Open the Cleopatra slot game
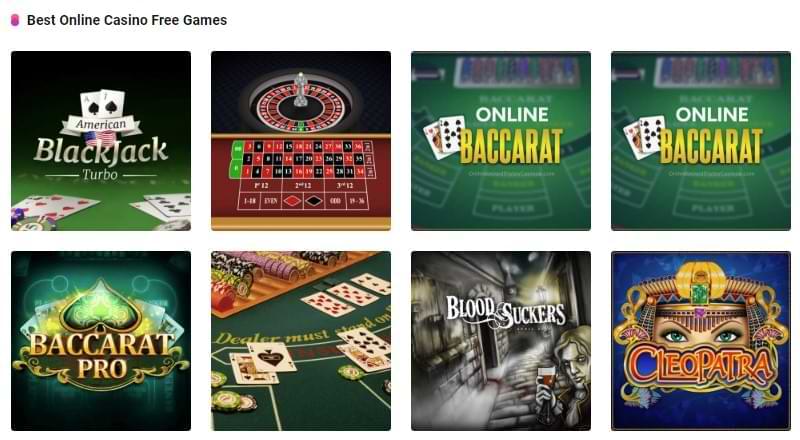The height and width of the screenshot is (440, 800). [x=701, y=341]
